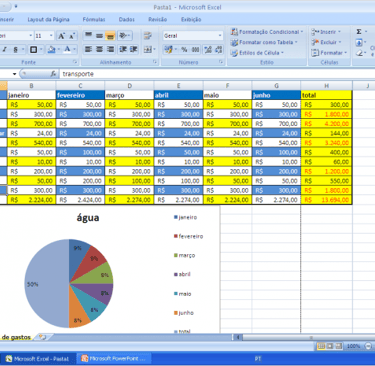Viewport: 375px width, 366px height.
Task: Switch to the de gastos sheet tab
Action: point(16,337)
